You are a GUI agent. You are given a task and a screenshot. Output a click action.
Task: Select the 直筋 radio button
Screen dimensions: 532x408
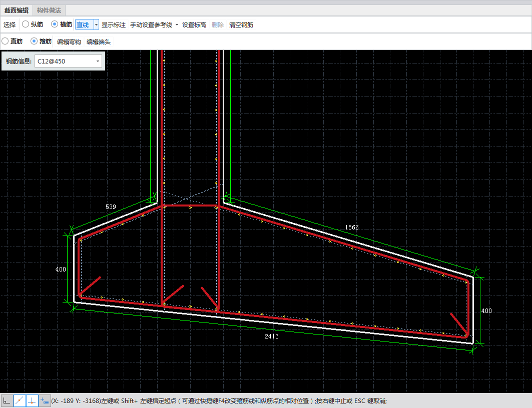tap(5, 41)
